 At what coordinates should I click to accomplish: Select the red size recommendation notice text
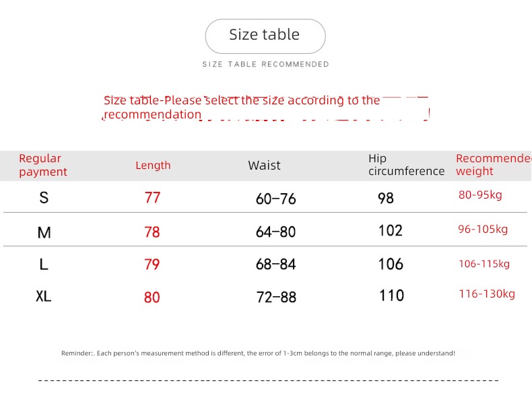[x=242, y=108]
